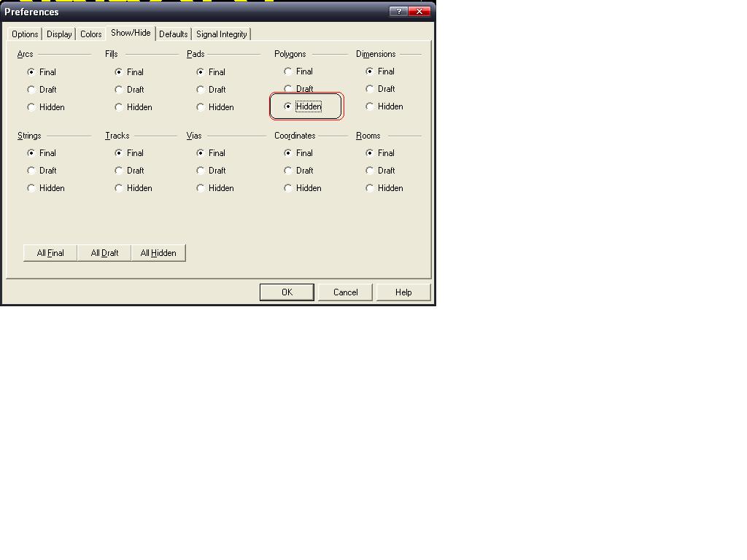Click the All Final button
This screenshot has height=560, width=747.
pos(50,253)
